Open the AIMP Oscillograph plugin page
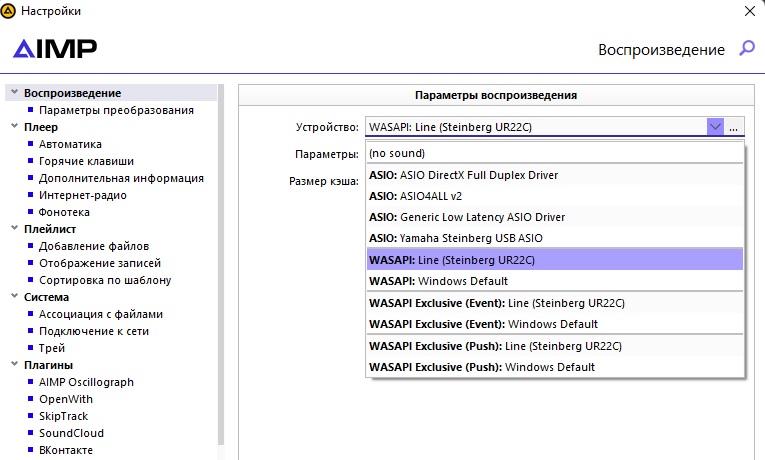 (x=86, y=382)
